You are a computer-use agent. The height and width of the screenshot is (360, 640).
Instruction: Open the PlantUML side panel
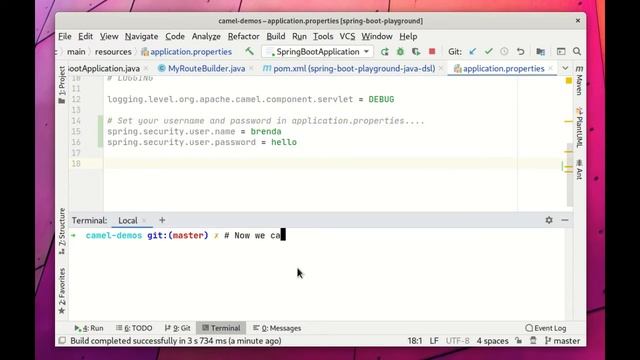579,127
